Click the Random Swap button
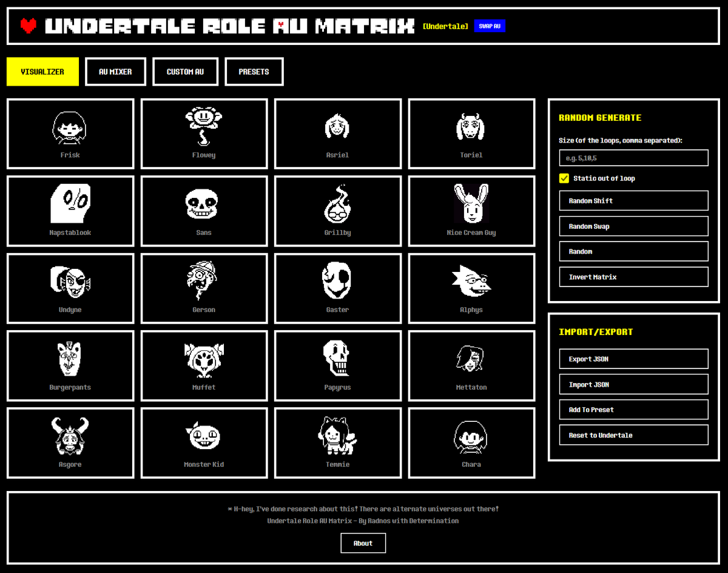Screen dimensions: 728x573 click(633, 226)
